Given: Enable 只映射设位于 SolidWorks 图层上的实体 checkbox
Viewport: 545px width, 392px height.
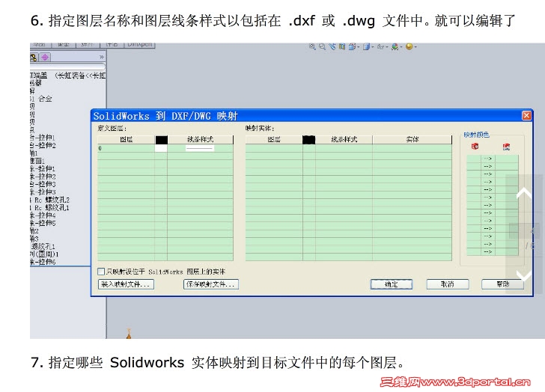Looking at the screenshot, I should coord(101,271).
